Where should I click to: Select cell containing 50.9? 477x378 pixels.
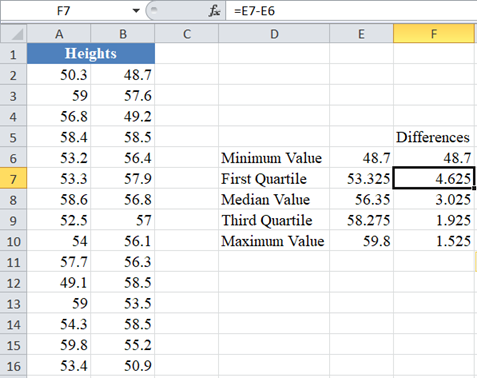(x=123, y=366)
